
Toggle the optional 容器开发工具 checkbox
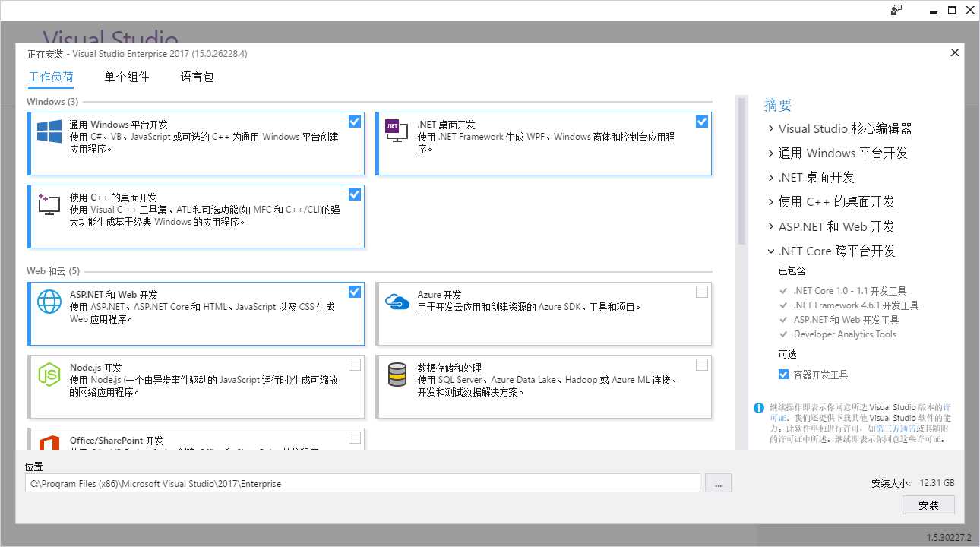783,375
